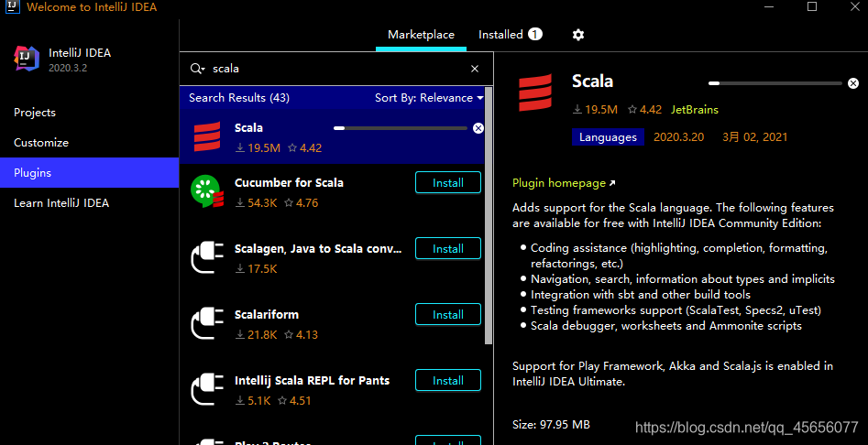Click the IntelliJ IDEA product logo
This screenshot has height=445, width=868.
click(27, 60)
